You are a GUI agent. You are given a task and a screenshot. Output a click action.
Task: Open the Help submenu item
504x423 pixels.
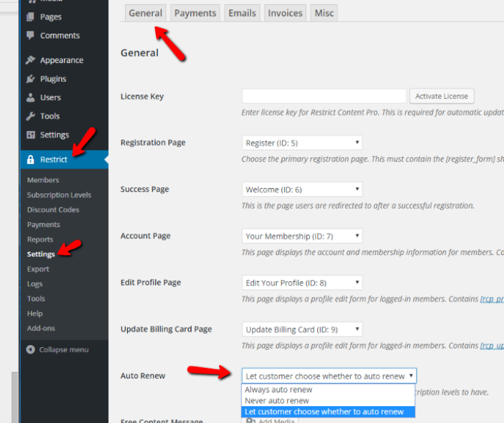click(x=35, y=313)
